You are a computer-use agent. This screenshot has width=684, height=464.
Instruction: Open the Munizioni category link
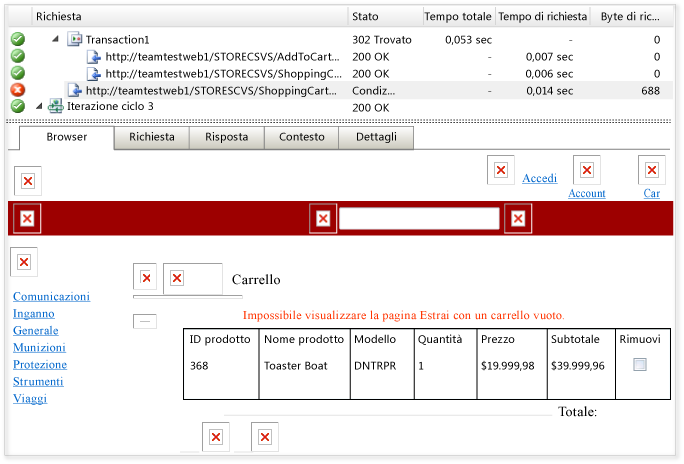click(39, 348)
